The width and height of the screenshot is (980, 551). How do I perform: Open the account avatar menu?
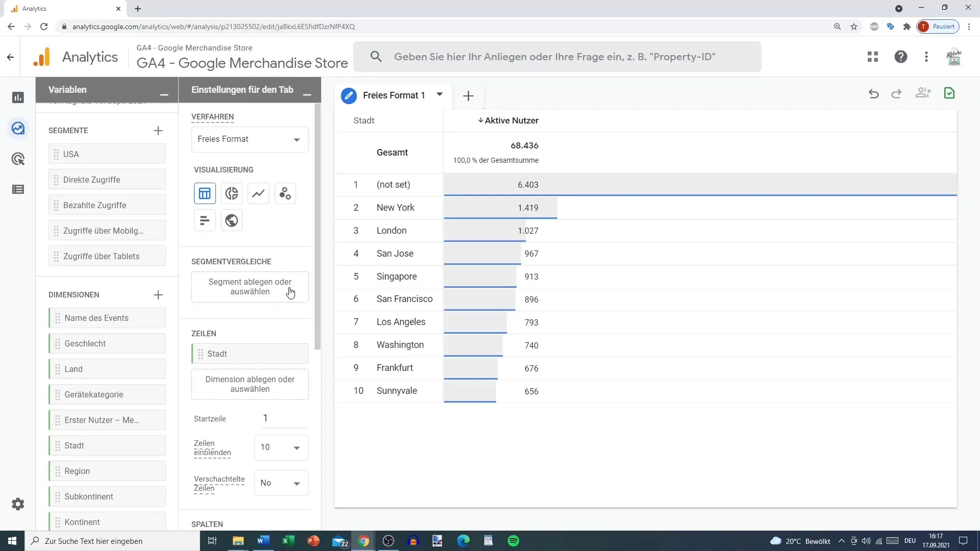coord(954,57)
